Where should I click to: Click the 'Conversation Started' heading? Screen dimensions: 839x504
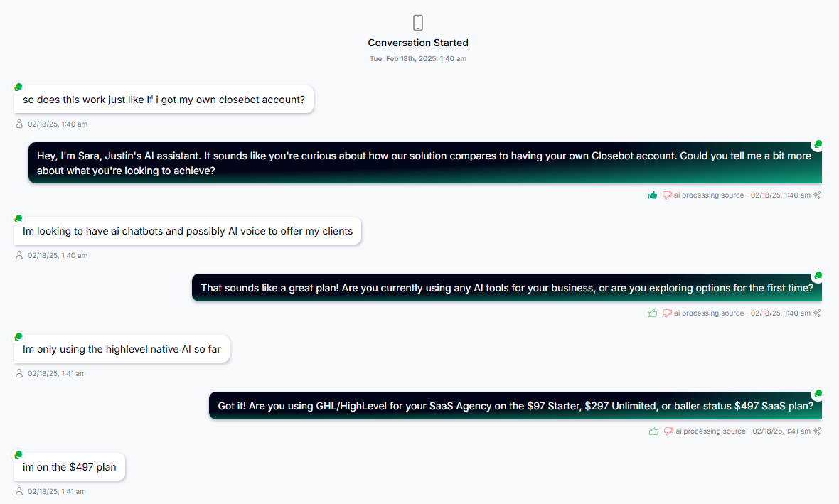(418, 43)
